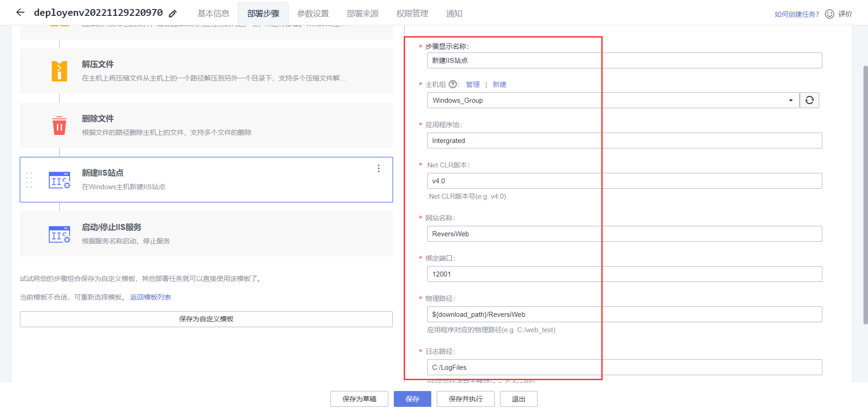Image resolution: width=868 pixels, height=415 pixels.
Task: Click the 保存为自定义模板 button
Action: coord(206,319)
